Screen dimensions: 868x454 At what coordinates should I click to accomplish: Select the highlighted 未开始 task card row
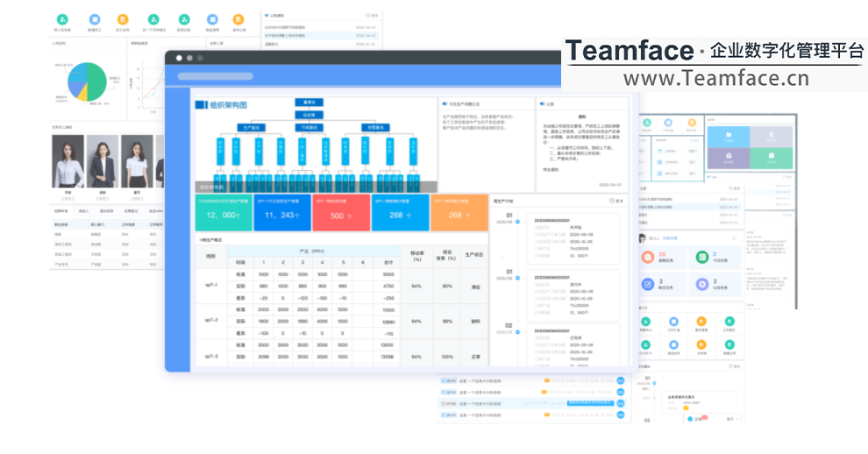[531, 404]
